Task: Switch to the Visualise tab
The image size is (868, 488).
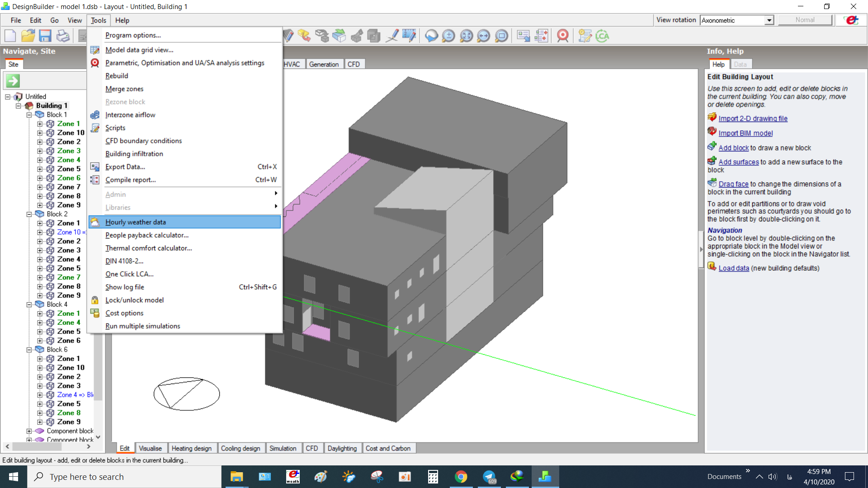Action: (x=150, y=448)
